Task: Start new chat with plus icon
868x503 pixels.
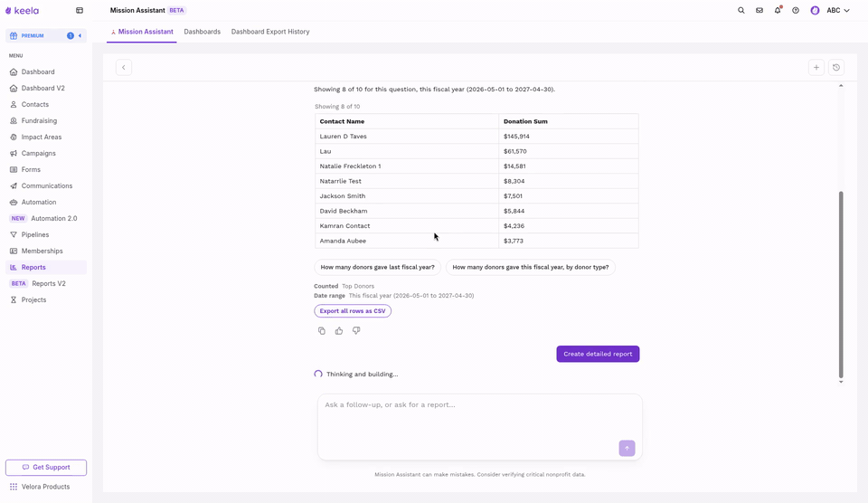Action: (816, 68)
